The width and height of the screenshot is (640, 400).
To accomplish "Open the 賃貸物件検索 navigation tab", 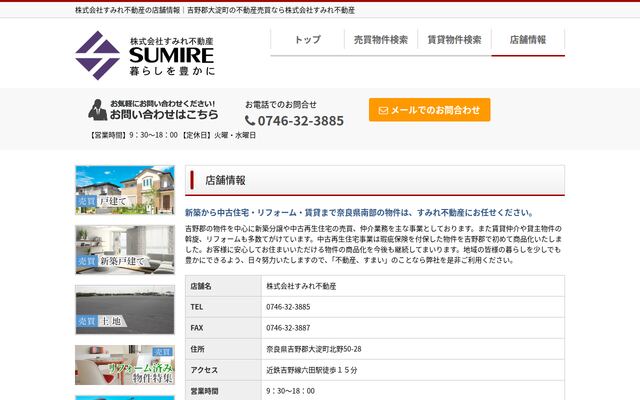I will pos(454,40).
